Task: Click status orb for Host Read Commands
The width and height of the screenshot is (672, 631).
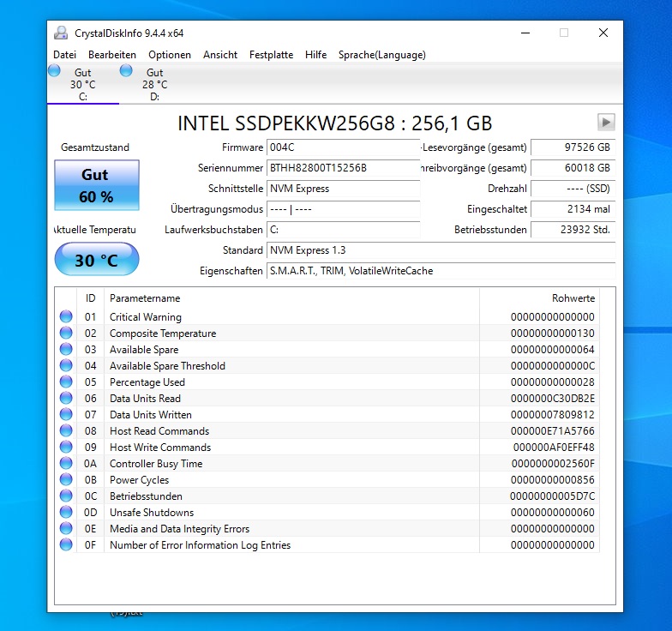Action: click(66, 430)
